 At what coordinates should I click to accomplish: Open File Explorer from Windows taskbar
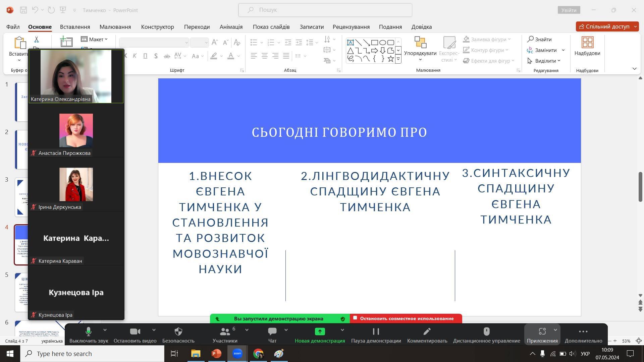[x=196, y=354]
